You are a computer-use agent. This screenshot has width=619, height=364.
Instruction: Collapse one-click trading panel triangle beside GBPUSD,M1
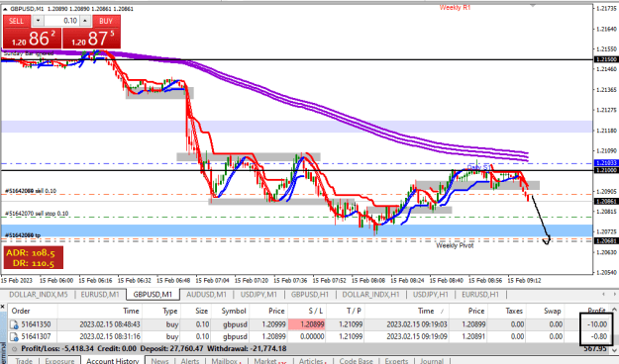click(x=5, y=9)
